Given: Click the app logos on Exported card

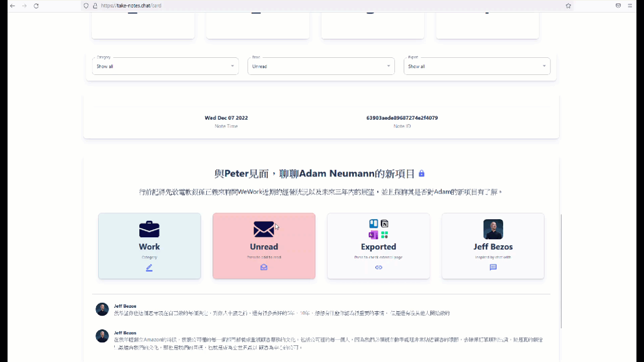Looking at the screenshot, I should (x=378, y=229).
